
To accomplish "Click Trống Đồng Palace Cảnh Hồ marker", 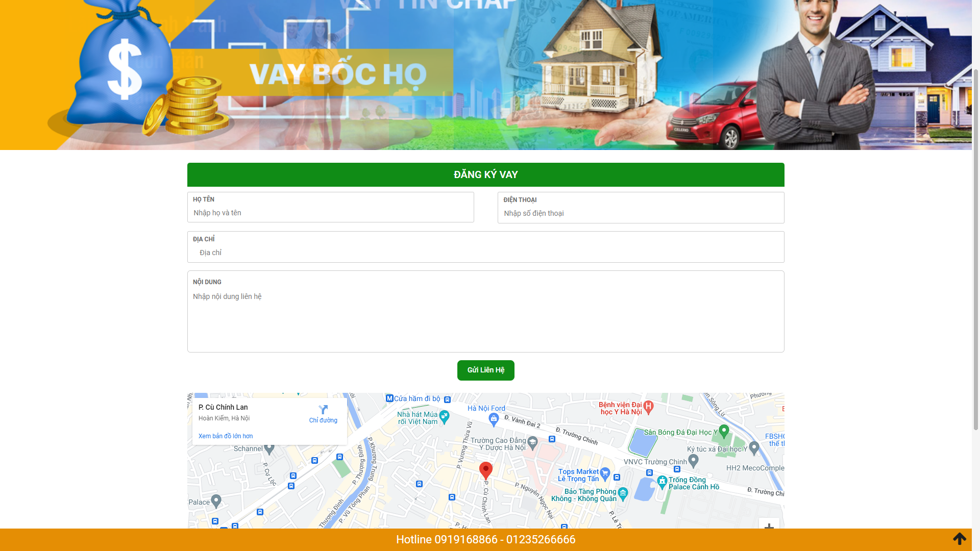I will pyautogui.click(x=662, y=481).
